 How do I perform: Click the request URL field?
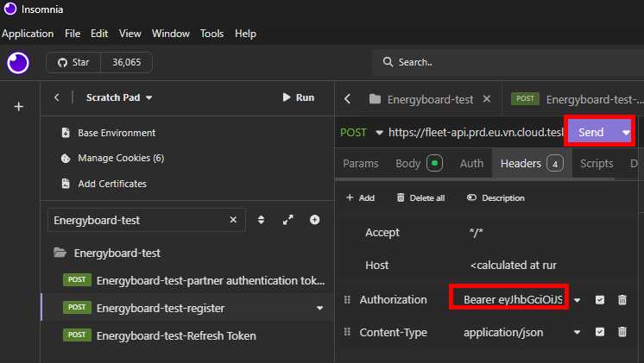point(476,133)
